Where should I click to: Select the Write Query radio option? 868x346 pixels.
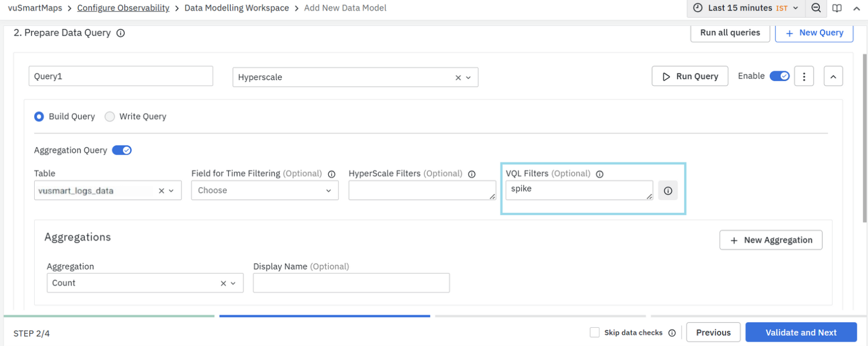coord(110,117)
